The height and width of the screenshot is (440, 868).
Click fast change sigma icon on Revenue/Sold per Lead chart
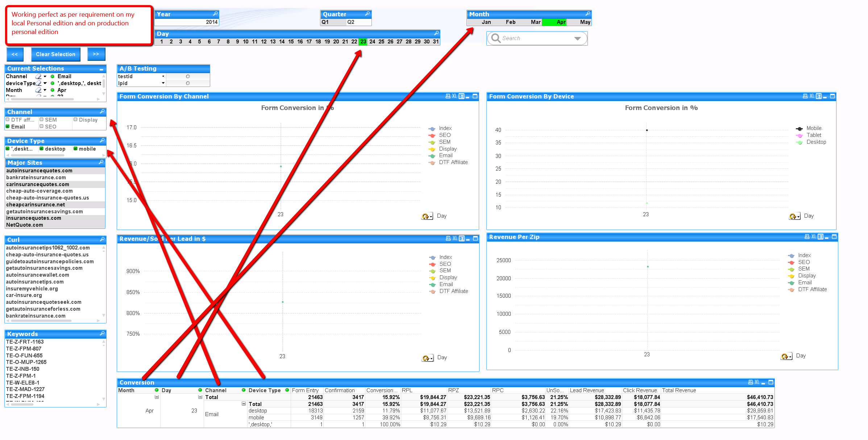[x=462, y=239]
